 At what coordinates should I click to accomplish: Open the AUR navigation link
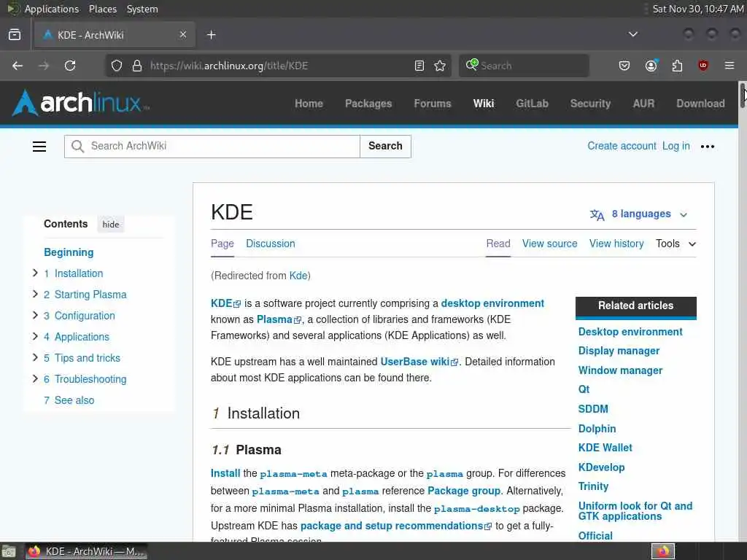[643, 104]
